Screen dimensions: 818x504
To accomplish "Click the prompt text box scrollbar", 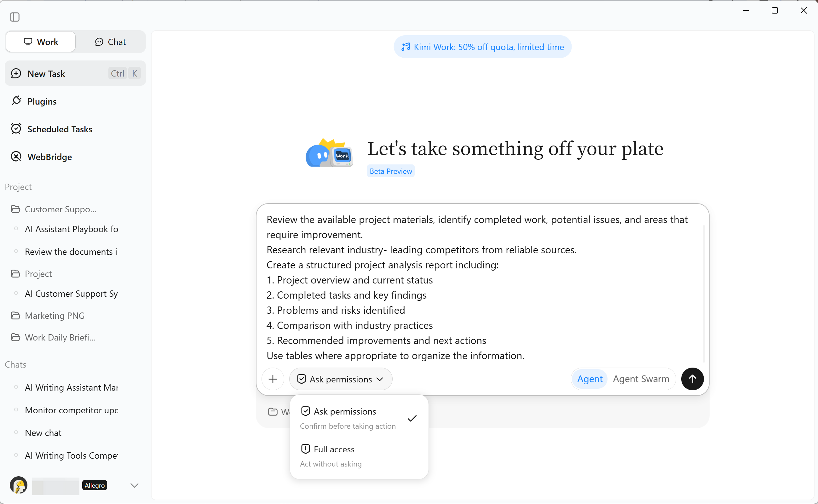I will click(x=703, y=293).
